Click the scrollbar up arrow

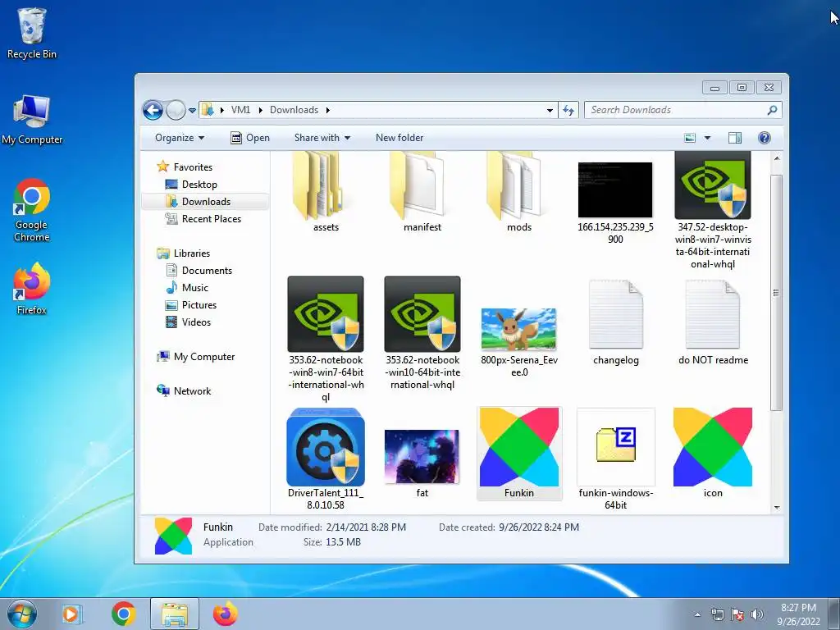776,159
